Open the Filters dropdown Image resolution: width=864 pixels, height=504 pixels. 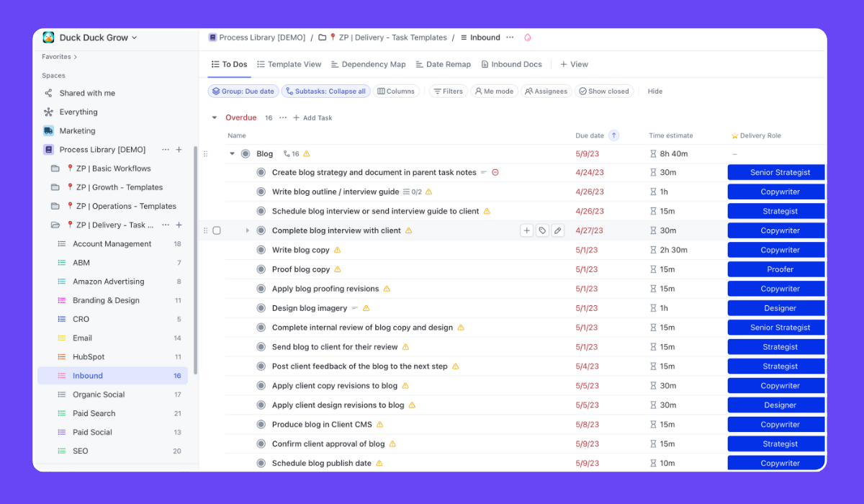tap(448, 91)
